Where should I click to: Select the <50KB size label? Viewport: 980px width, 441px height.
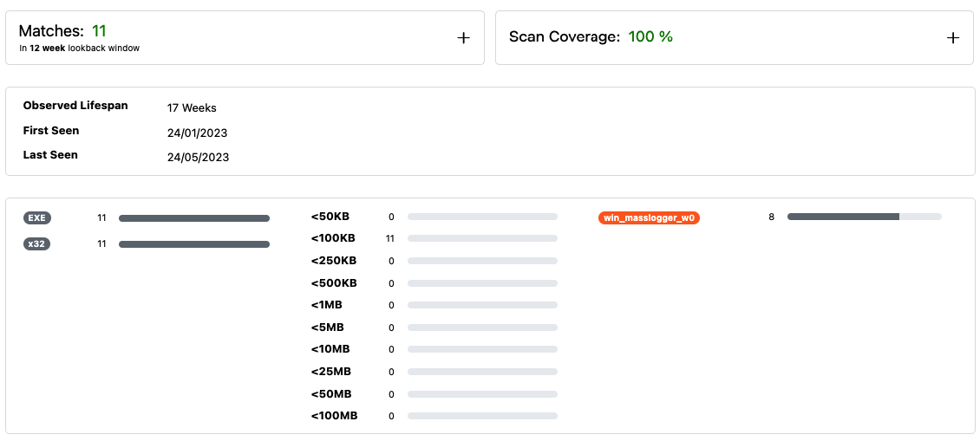pyautogui.click(x=330, y=217)
